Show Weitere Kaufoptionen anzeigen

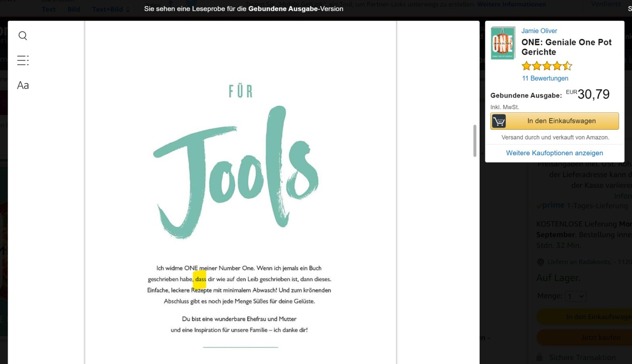pos(554,153)
